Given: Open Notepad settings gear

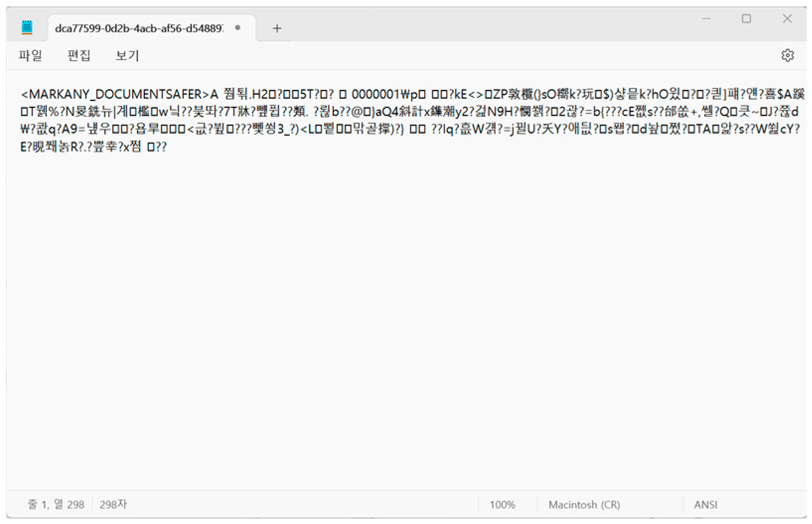Looking at the screenshot, I should 787,56.
